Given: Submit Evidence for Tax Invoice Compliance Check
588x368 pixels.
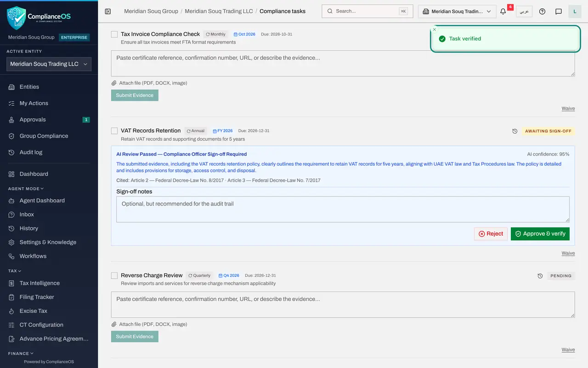Looking at the screenshot, I should point(135,95).
